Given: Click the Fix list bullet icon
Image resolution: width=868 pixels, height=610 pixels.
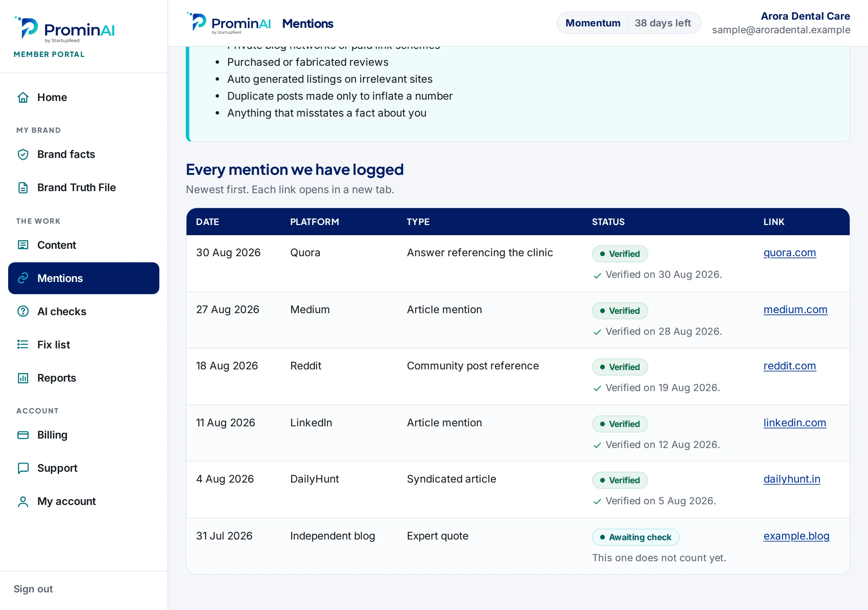Looking at the screenshot, I should point(23,345).
